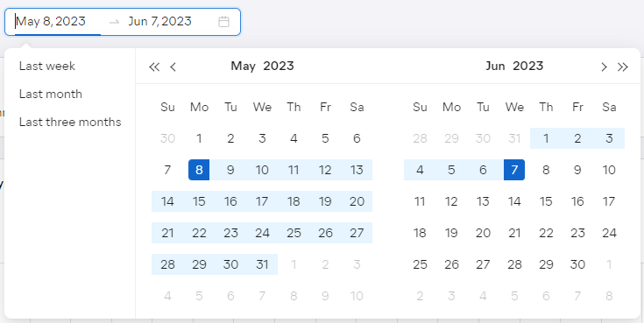The height and width of the screenshot is (323, 644).
Task: Open the Jun month selector header
Action: [495, 66]
